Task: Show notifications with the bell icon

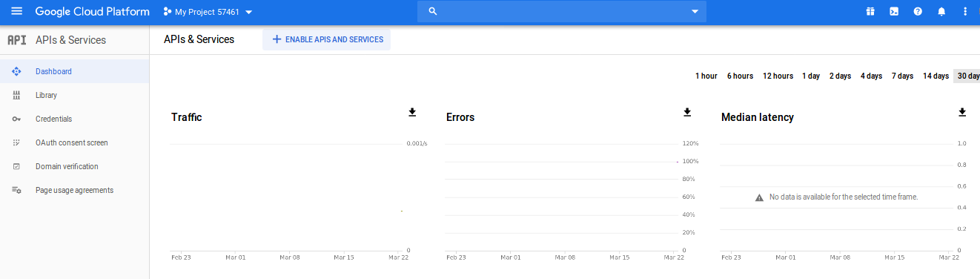Action: point(941,12)
